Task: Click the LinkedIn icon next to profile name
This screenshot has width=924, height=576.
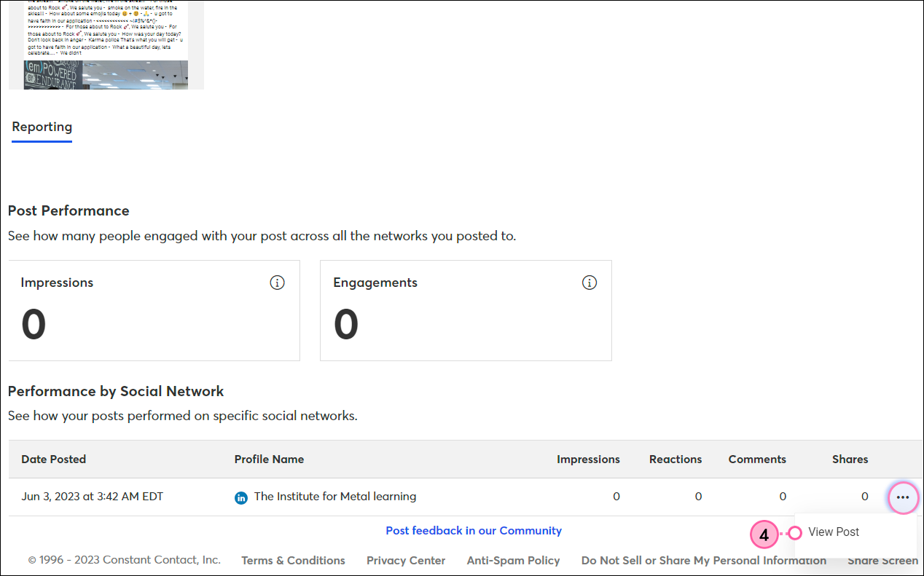Action: pyautogui.click(x=241, y=498)
